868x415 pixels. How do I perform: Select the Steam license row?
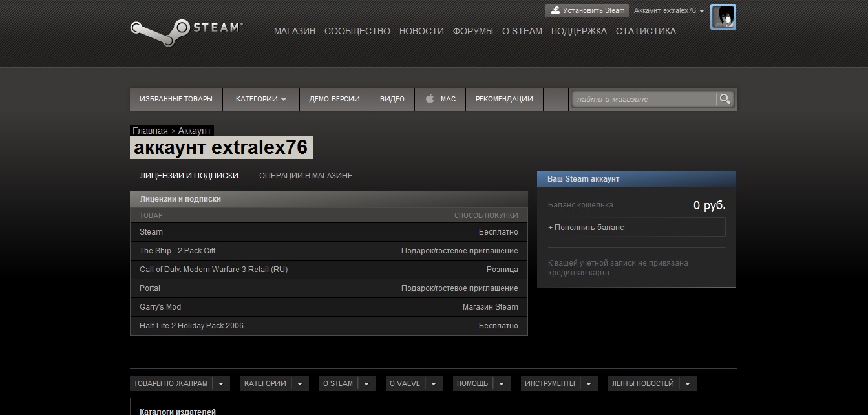coord(329,232)
